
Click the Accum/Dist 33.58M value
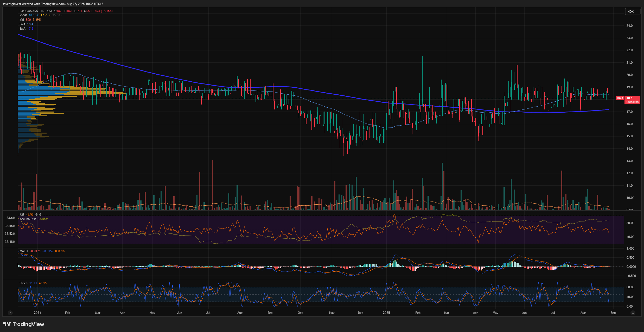pos(43,219)
